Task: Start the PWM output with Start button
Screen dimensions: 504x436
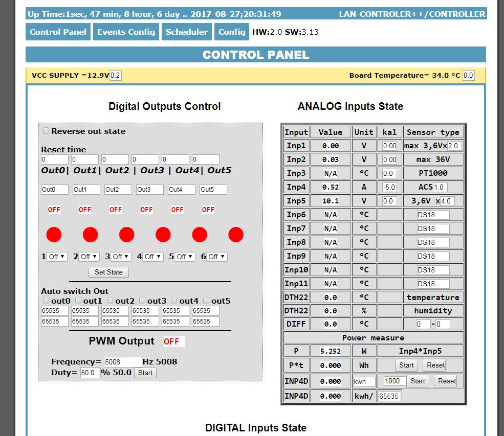Action: 145,373
